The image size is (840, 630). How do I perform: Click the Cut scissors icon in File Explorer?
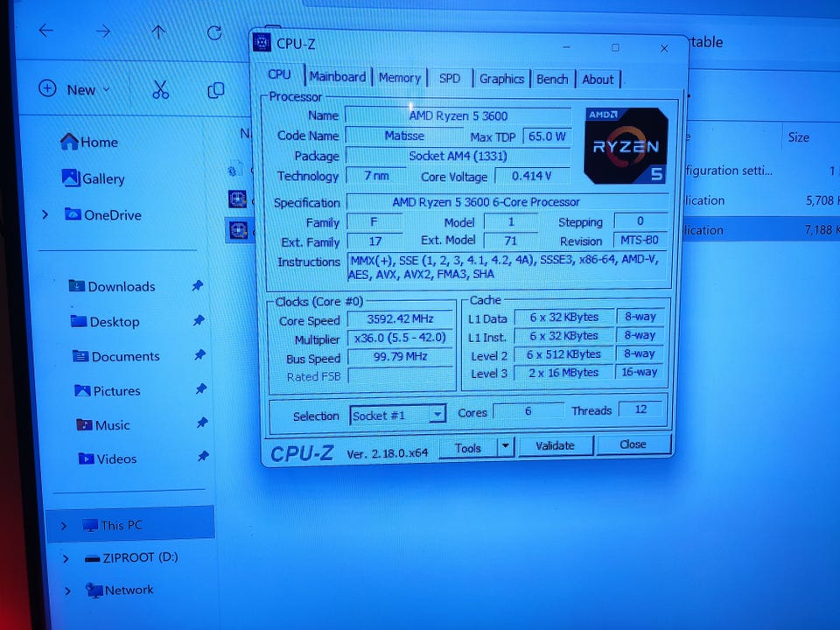(160, 90)
